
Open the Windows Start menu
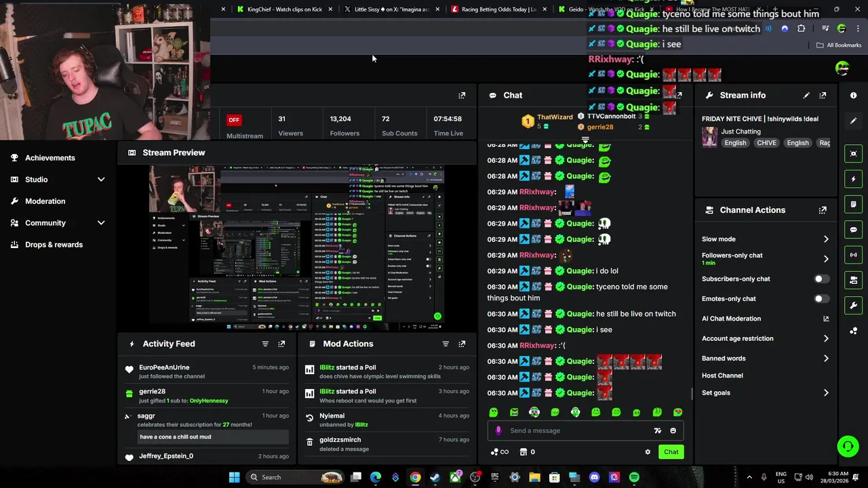(234, 477)
